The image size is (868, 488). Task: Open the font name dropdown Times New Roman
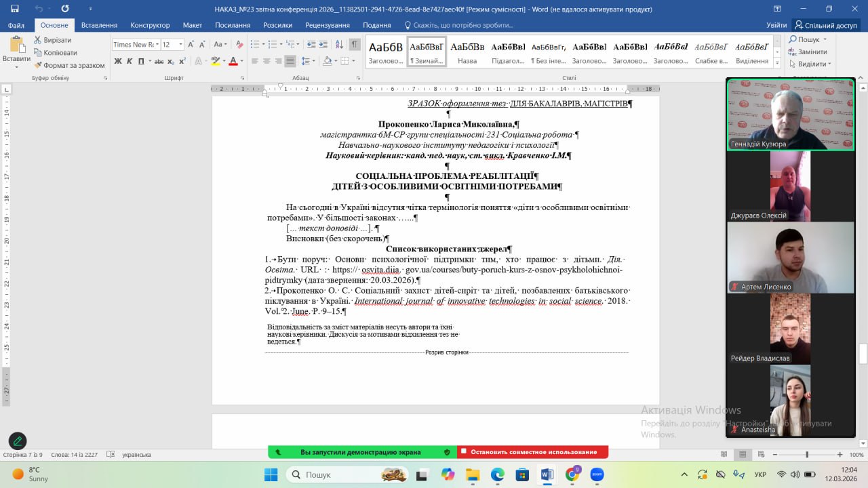[x=136, y=44]
